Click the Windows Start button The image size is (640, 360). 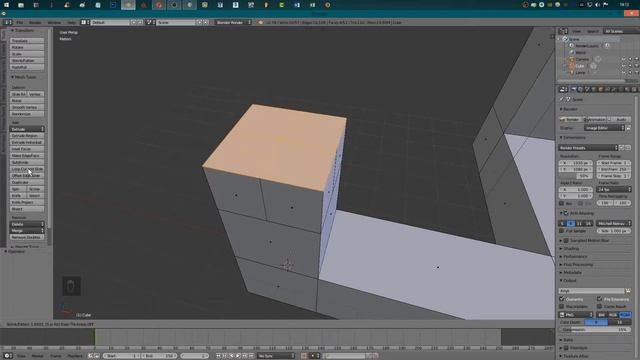[6, 5]
